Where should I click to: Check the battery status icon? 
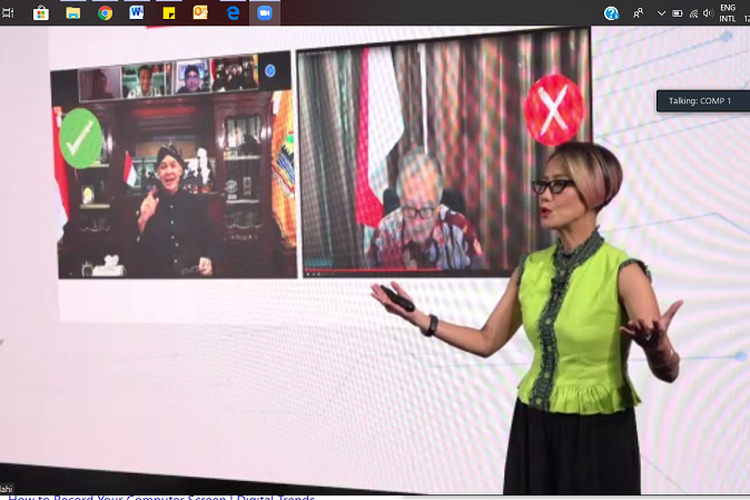tap(677, 13)
